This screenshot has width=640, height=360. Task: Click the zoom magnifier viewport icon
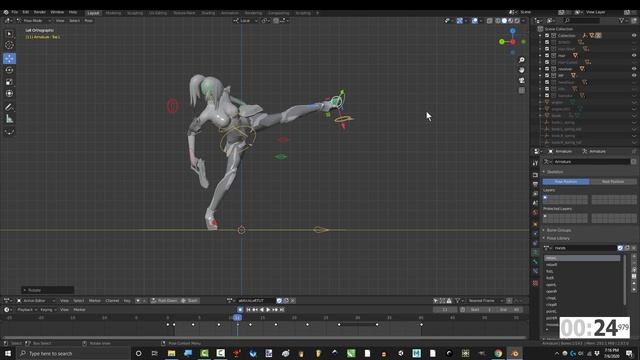tap(522, 60)
